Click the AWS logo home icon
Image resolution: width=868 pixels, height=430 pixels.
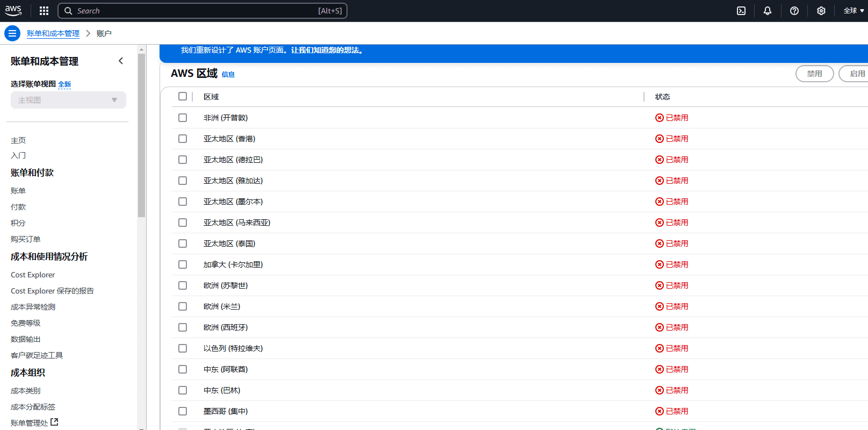pos(13,11)
